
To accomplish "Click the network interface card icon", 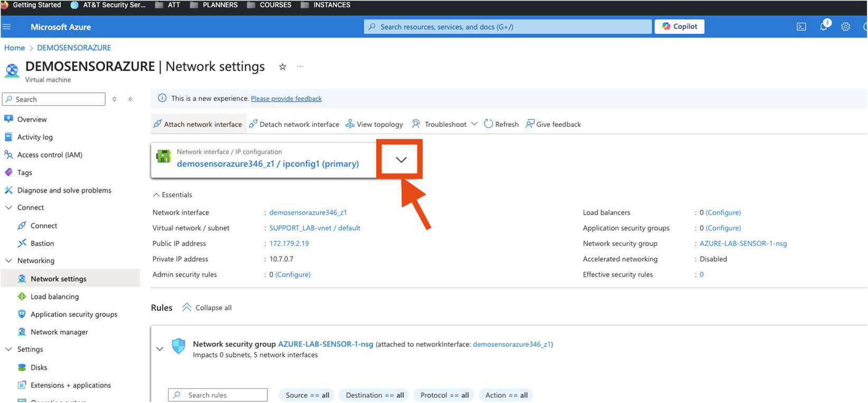I will pyautogui.click(x=163, y=157).
